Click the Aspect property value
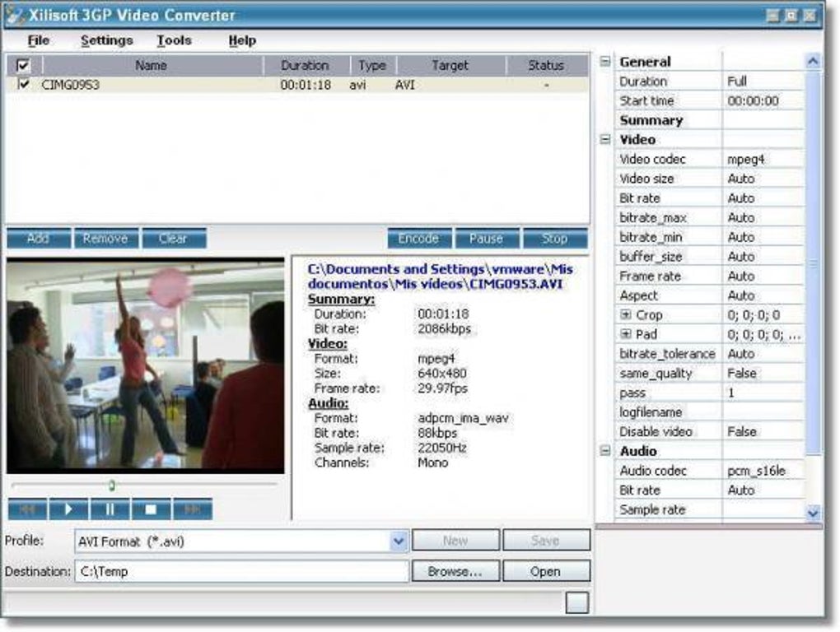 763,295
